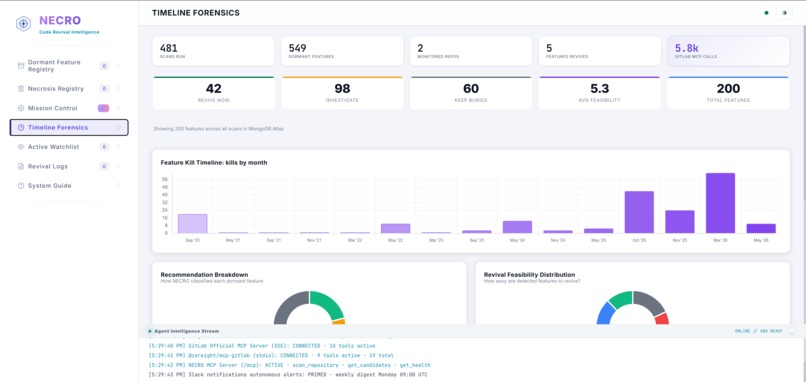Go to Mission Control
Viewport: 806px width, 382px height.
[69, 108]
